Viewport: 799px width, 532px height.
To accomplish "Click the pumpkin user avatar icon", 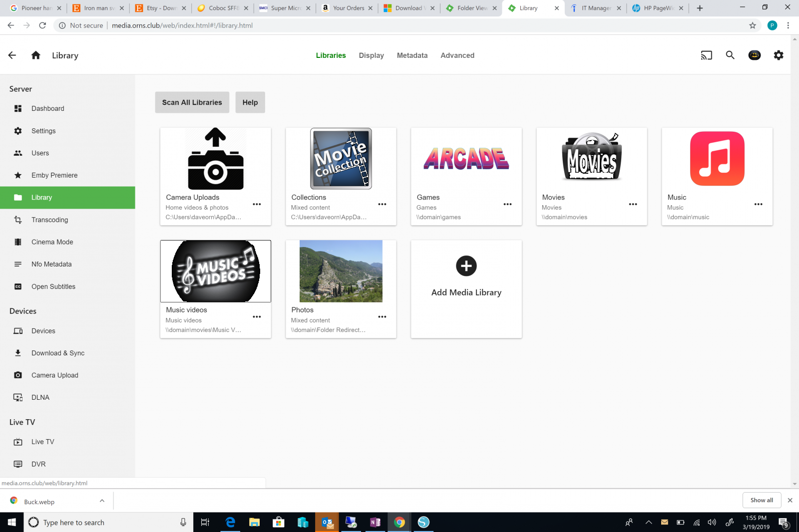I will click(x=755, y=55).
